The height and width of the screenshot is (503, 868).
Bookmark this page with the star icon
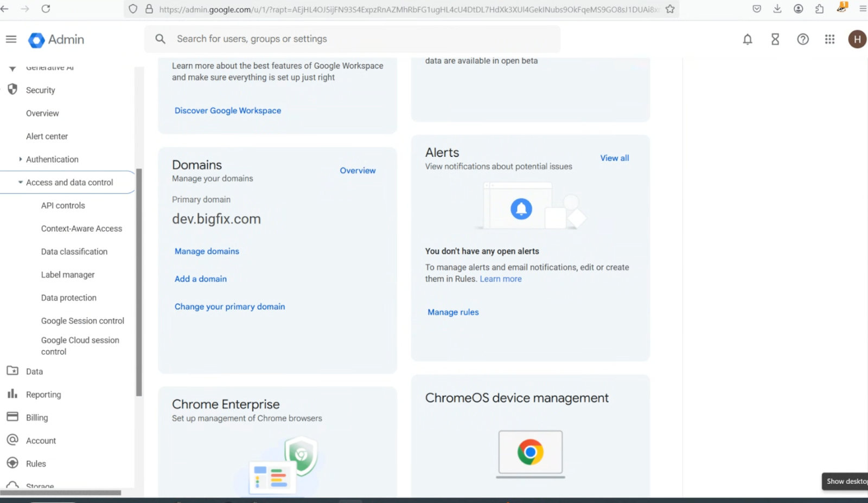click(670, 9)
